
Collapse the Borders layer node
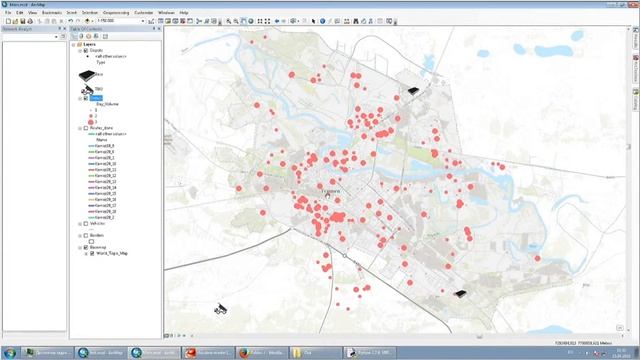(x=80, y=235)
